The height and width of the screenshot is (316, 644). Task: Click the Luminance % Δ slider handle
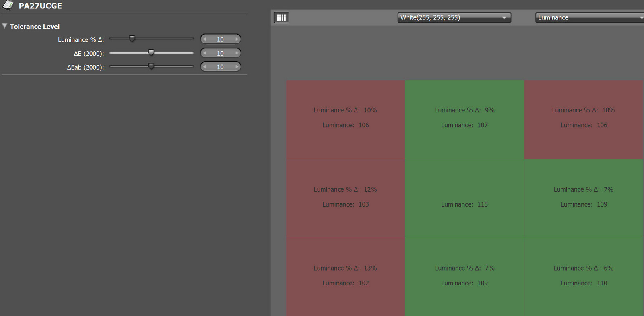(132, 39)
